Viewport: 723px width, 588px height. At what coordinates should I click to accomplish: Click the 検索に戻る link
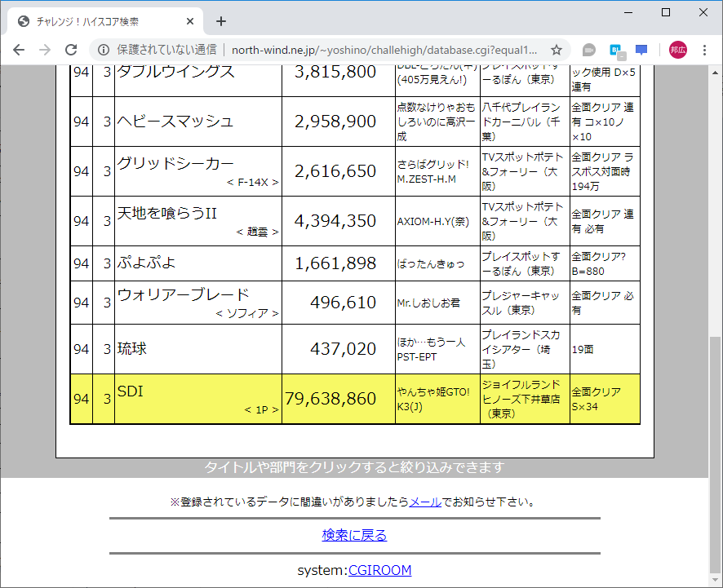click(353, 535)
